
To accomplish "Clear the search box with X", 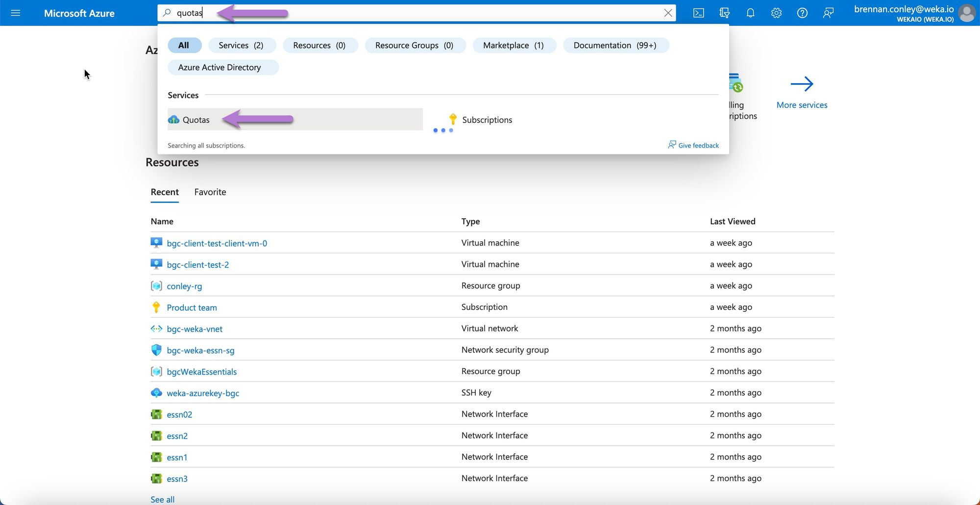I will pyautogui.click(x=668, y=13).
